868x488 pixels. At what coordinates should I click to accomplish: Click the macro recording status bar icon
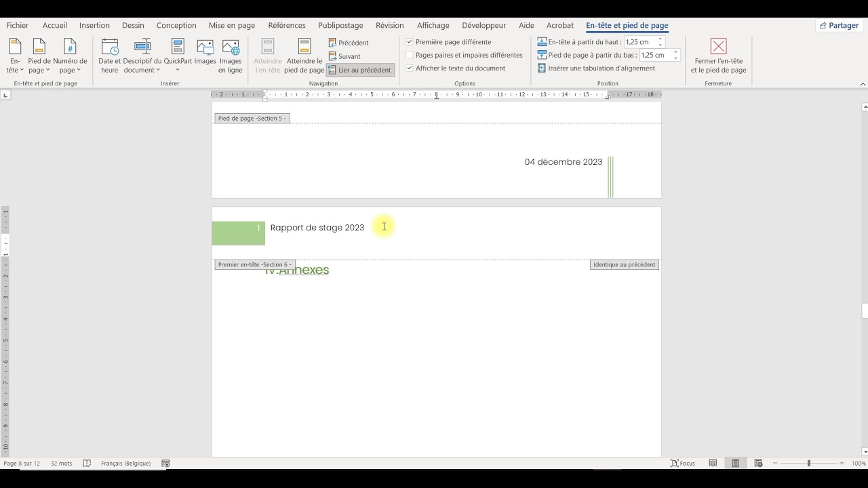(x=165, y=464)
